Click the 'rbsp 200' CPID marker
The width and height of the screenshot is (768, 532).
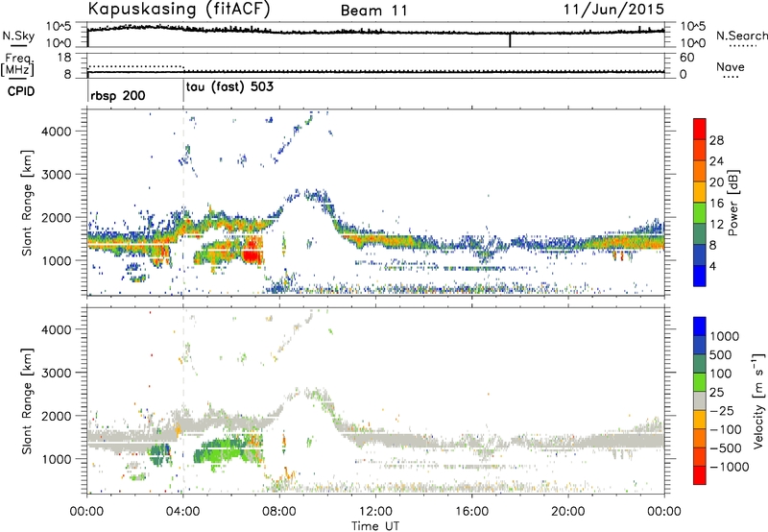(x=117, y=95)
